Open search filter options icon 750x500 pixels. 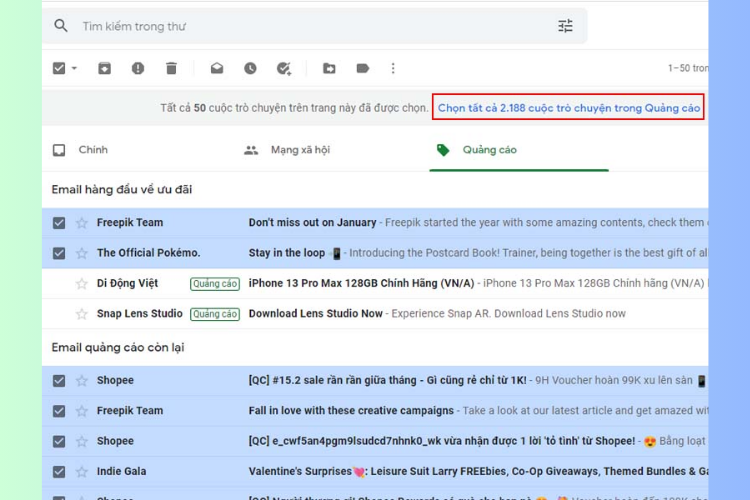click(566, 26)
